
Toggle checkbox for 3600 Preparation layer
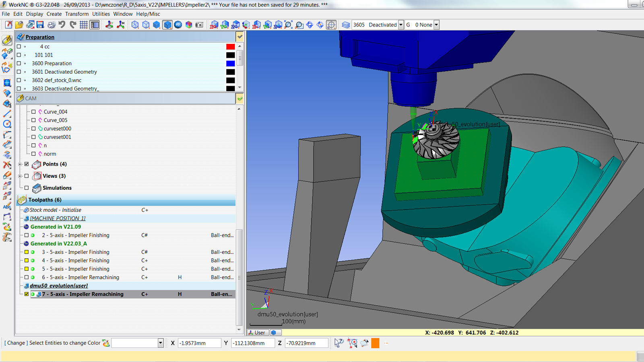coord(19,64)
